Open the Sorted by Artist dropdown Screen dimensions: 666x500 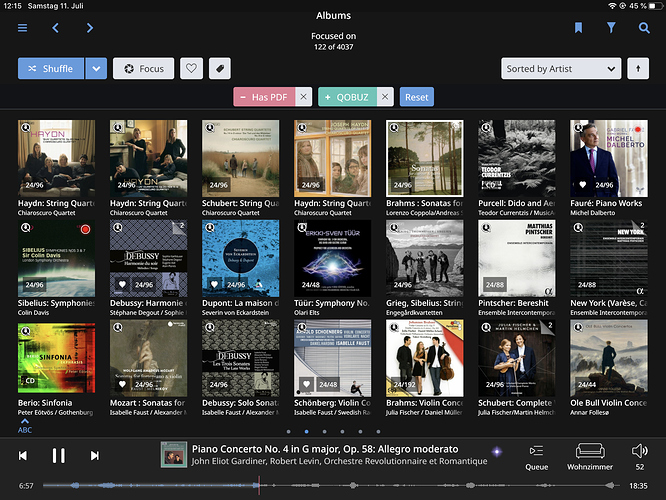click(x=561, y=68)
